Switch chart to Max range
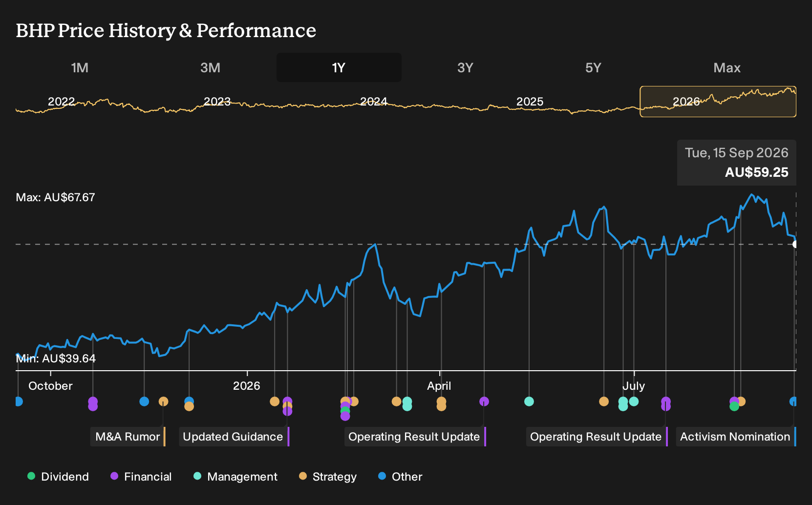Image resolution: width=812 pixels, height=505 pixels. pyautogui.click(x=727, y=67)
